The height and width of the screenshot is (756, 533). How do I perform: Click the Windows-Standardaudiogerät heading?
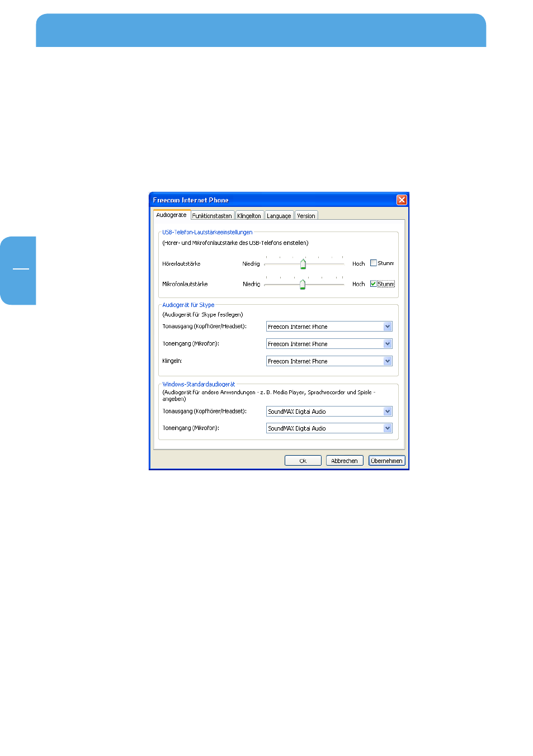199,384
